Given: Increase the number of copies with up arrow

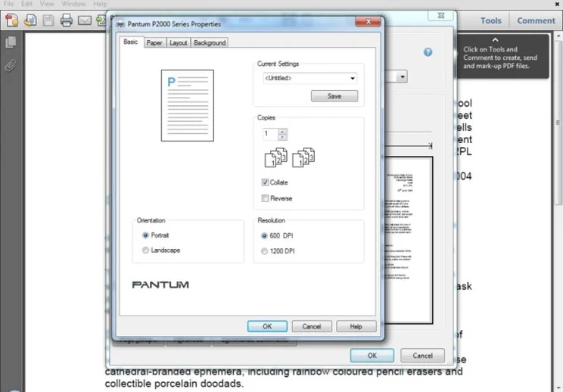Looking at the screenshot, I should [x=283, y=131].
